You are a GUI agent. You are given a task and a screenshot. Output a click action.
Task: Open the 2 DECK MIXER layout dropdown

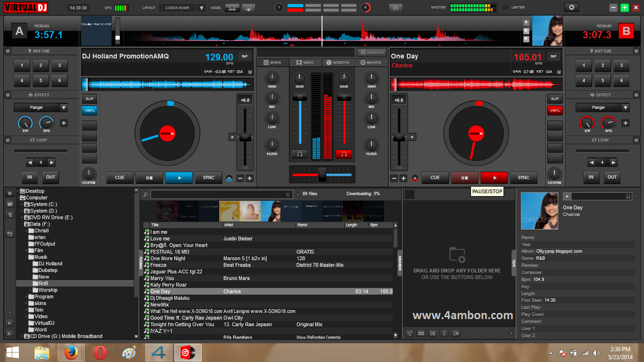pos(201,8)
